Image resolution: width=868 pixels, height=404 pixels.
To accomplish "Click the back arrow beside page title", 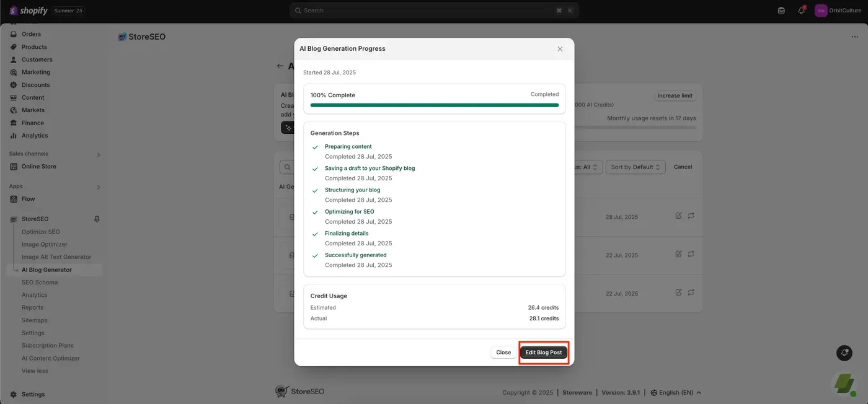I will click(280, 66).
